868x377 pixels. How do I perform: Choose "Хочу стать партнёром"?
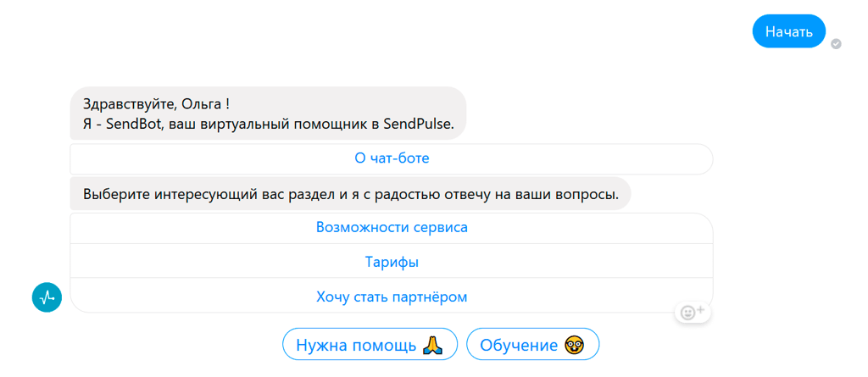pos(392,297)
